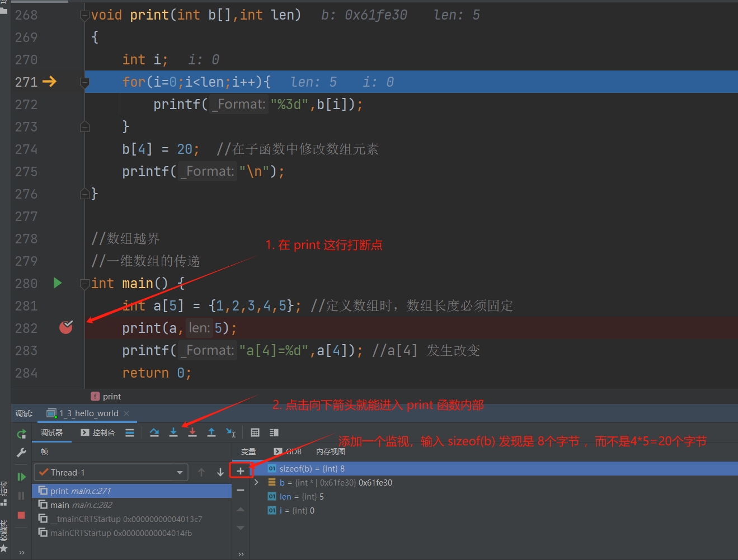Click the green run arrow beside main()
The height and width of the screenshot is (560, 738).
(x=57, y=283)
